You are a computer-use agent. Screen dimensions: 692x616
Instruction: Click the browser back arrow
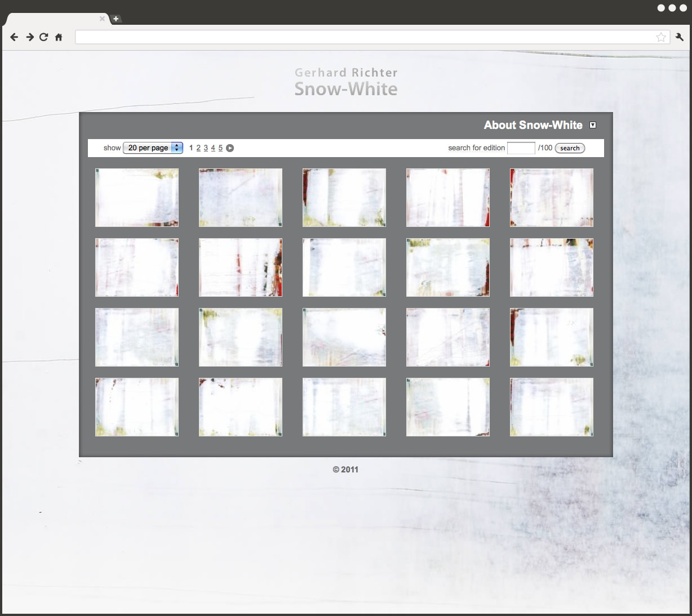(x=14, y=37)
